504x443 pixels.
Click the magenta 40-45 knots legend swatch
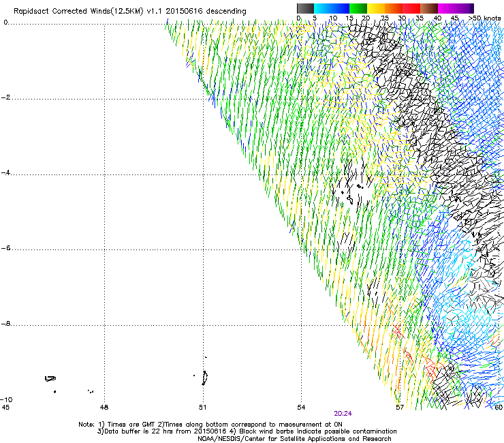tap(447, 8)
